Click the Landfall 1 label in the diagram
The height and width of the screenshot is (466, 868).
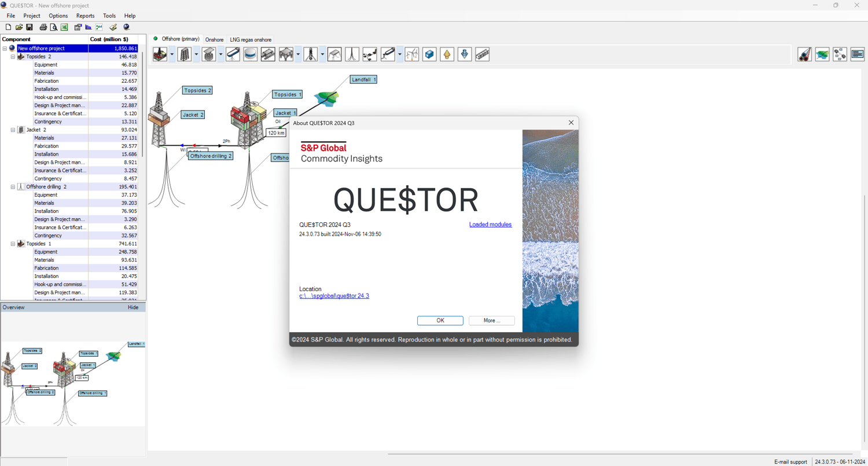(364, 79)
